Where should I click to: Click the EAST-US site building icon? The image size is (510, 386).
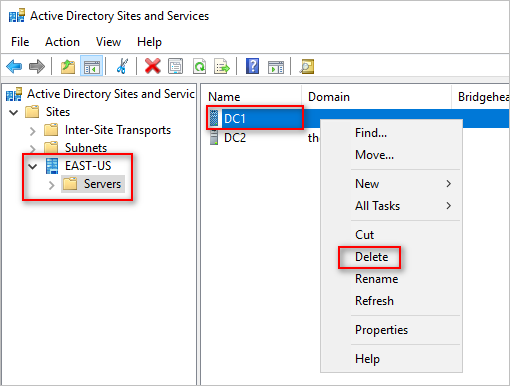52,166
